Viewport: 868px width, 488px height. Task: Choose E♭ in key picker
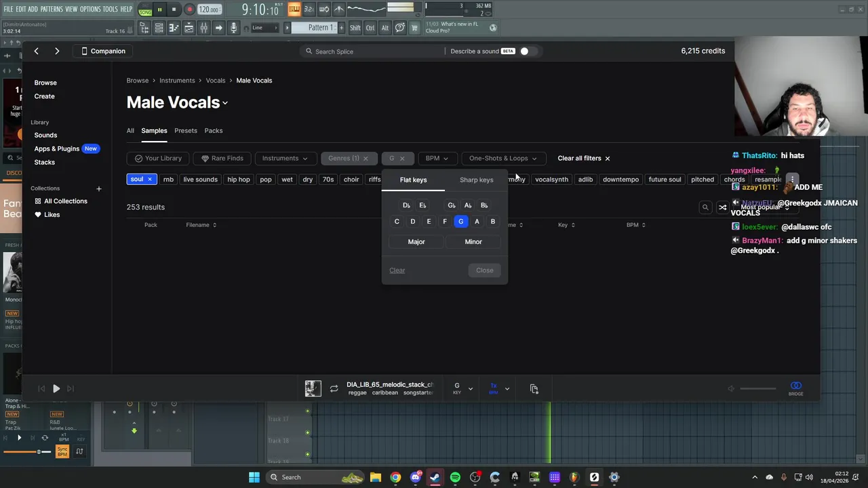click(x=422, y=205)
